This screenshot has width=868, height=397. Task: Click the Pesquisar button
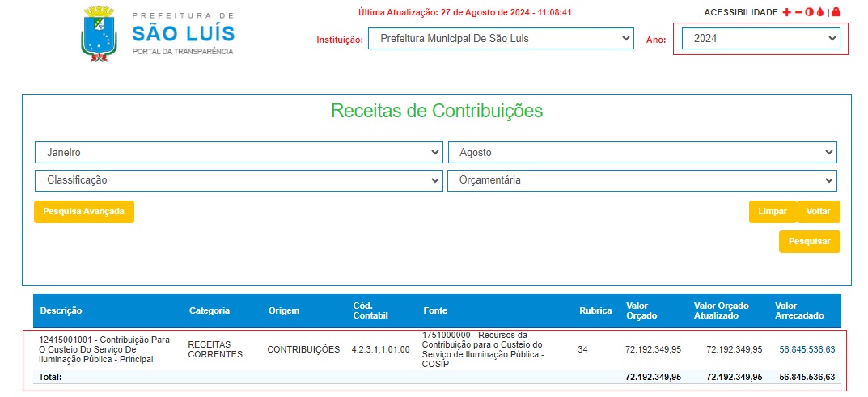(809, 241)
